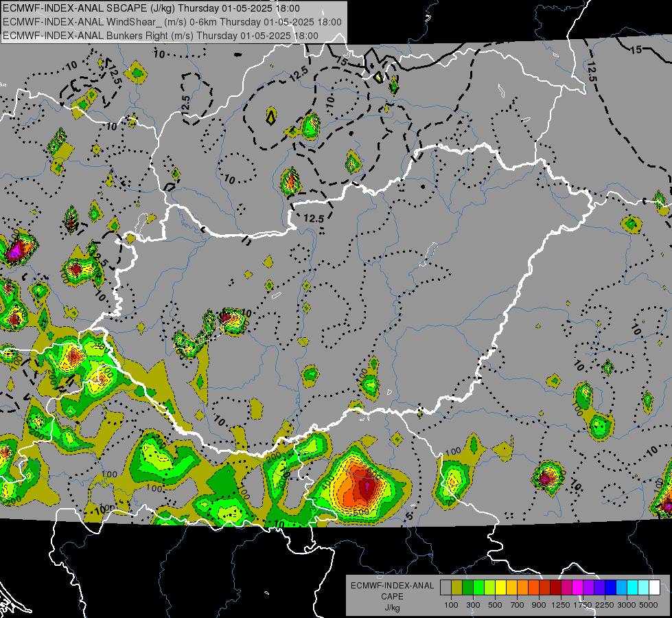
Task: Click the legend value 3000
Action: pos(627,605)
